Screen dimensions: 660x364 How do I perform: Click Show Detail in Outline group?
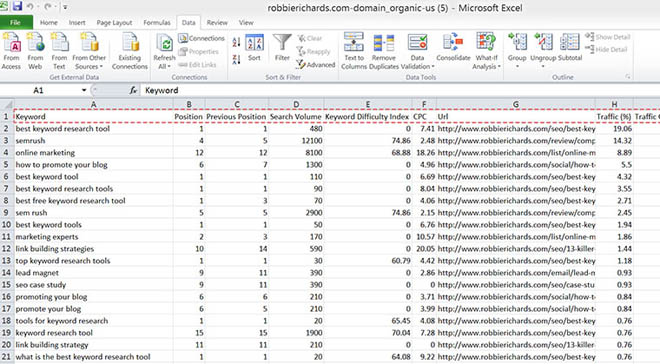click(x=607, y=37)
